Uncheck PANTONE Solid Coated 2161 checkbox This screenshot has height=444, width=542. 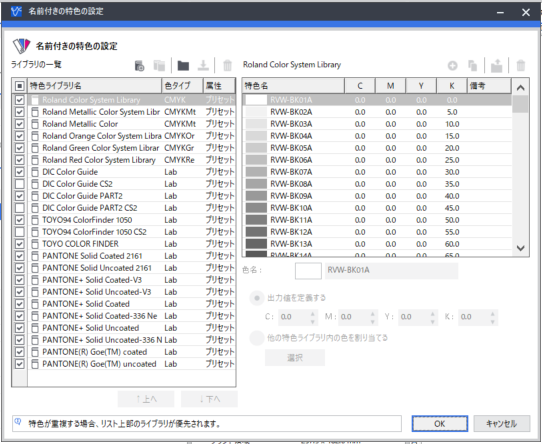point(20,256)
